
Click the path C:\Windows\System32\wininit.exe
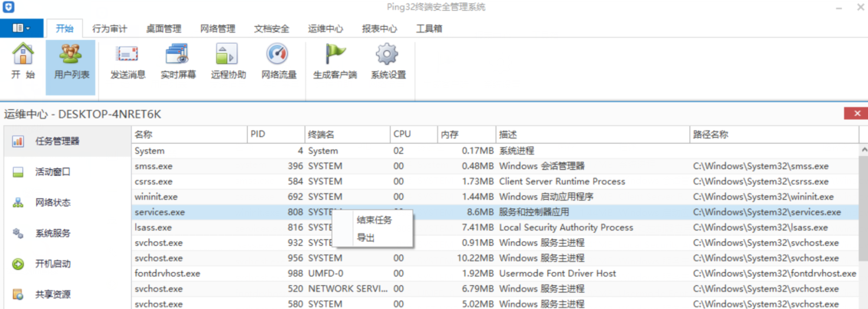click(x=764, y=196)
